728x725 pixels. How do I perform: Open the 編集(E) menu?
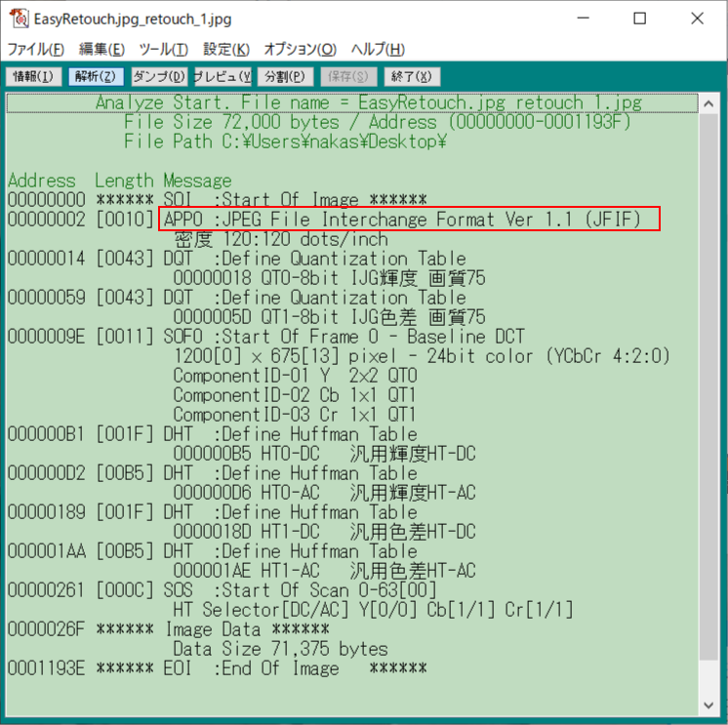(x=101, y=49)
